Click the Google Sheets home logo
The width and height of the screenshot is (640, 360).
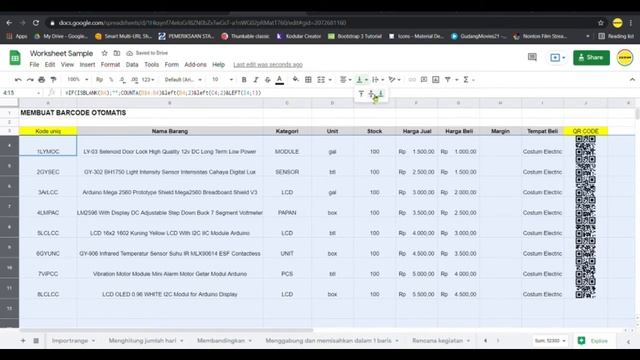[x=15, y=58]
